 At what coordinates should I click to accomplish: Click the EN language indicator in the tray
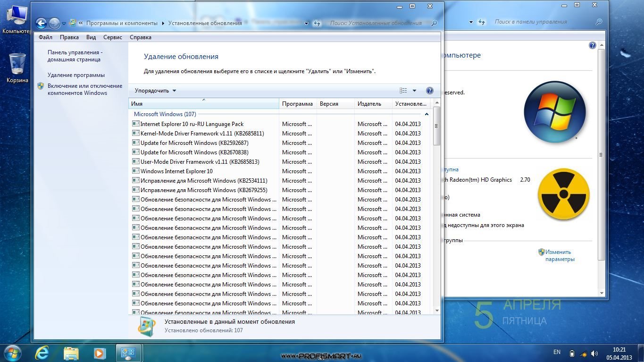pyautogui.click(x=557, y=352)
